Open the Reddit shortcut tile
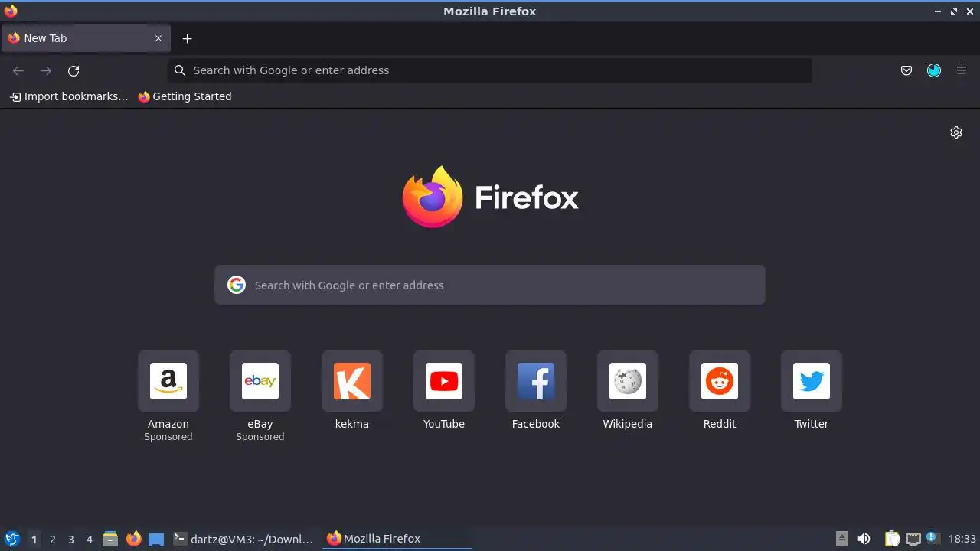Image resolution: width=980 pixels, height=551 pixels. click(720, 381)
